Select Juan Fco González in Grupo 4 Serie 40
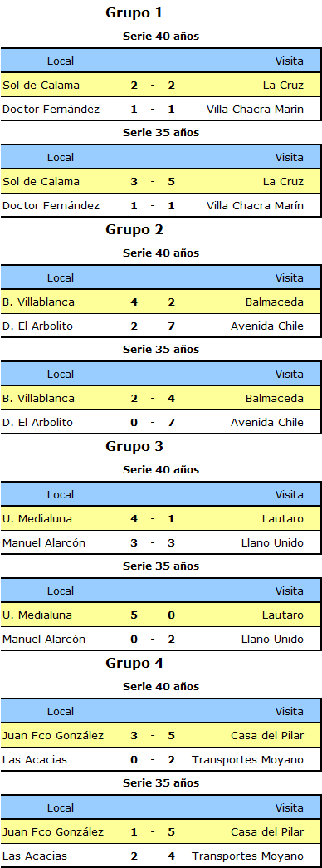The height and width of the screenshot is (868, 322). point(53,736)
